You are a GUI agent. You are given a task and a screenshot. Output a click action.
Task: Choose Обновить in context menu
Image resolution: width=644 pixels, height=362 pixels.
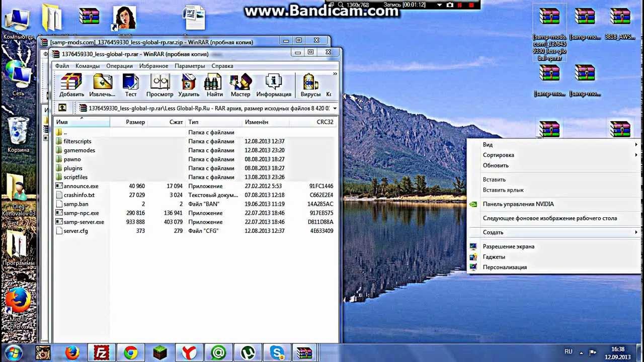(554, 165)
